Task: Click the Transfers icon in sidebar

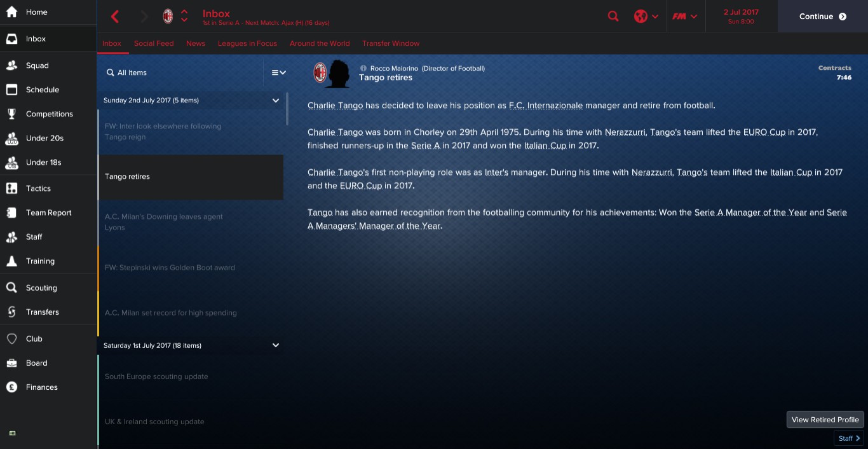Action: click(11, 312)
